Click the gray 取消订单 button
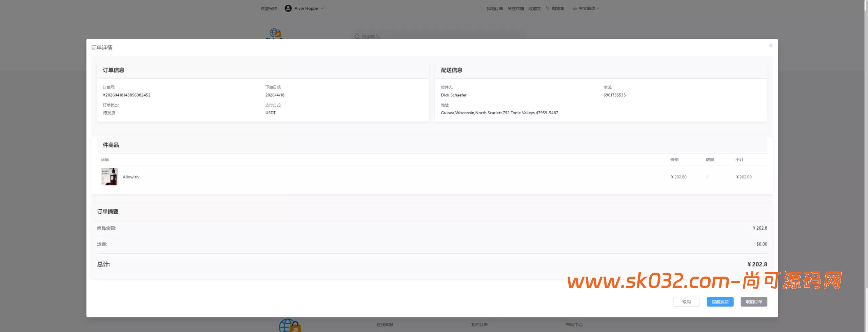Screen dimensions: 868x332 [x=754, y=302]
